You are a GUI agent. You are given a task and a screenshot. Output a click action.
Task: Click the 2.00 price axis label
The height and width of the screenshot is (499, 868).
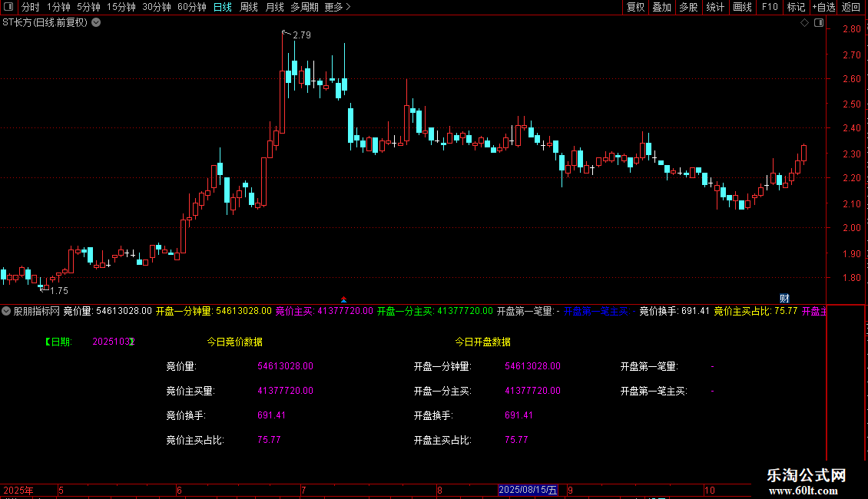click(x=851, y=228)
